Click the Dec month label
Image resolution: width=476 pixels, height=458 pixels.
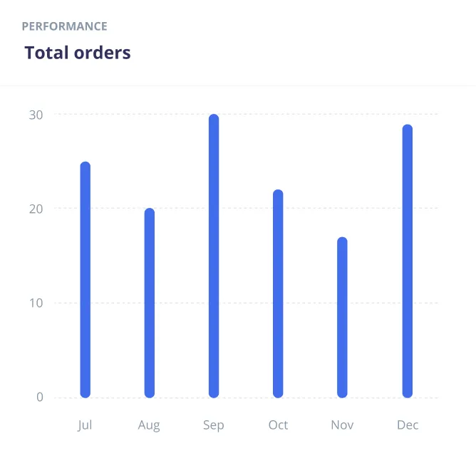408,425
